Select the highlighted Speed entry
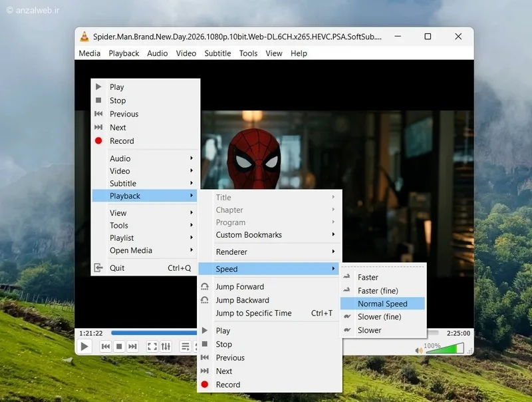532x402 pixels. click(x=269, y=269)
